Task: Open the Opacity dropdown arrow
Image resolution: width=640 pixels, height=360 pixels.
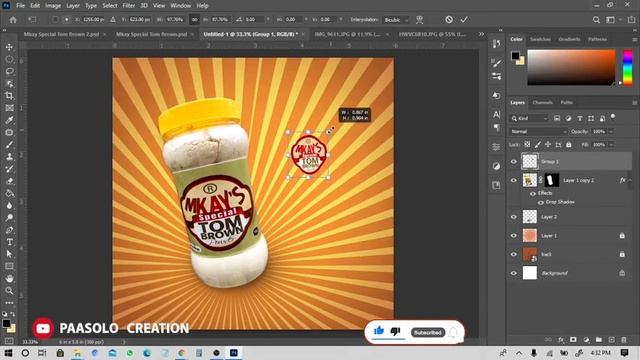Action: pyautogui.click(x=611, y=131)
